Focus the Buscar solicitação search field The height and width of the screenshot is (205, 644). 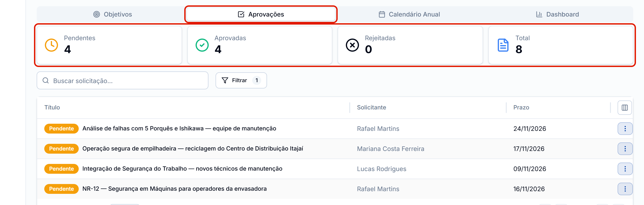123,80
